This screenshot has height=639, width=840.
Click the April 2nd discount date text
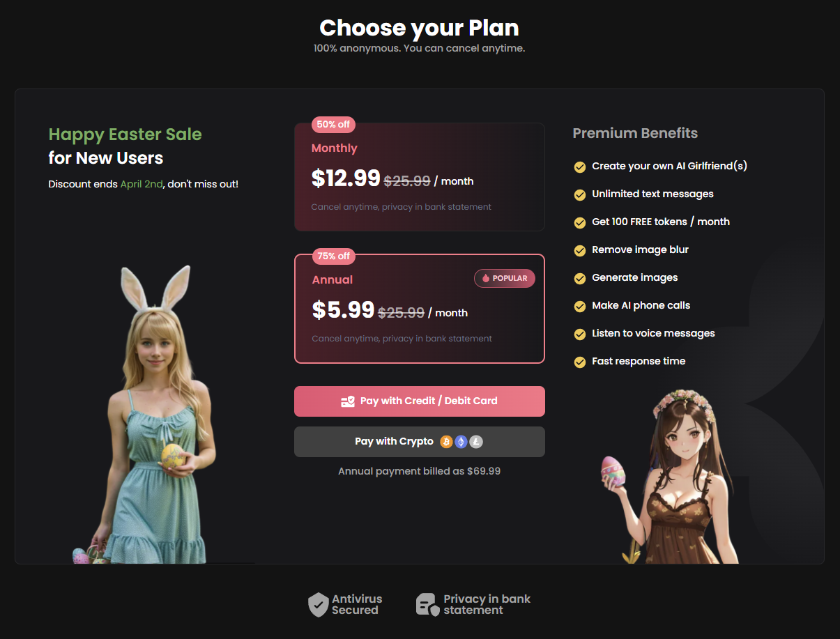pyautogui.click(x=142, y=184)
